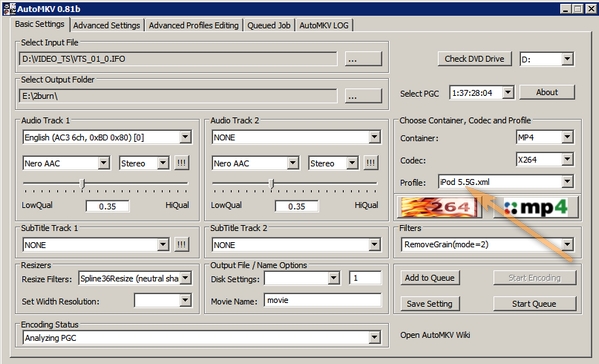599x364 pixels.
Task: Click the Start Encoding button
Action: pyautogui.click(x=534, y=278)
